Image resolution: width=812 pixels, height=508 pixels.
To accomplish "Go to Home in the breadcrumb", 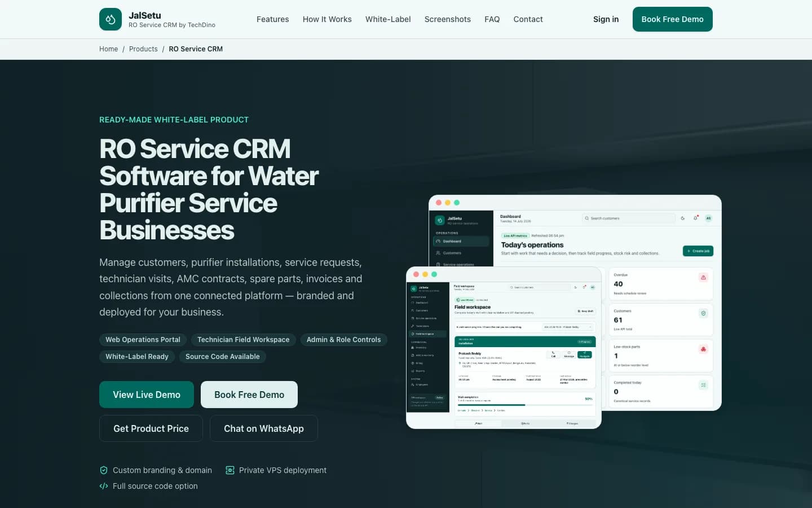I will (x=109, y=49).
